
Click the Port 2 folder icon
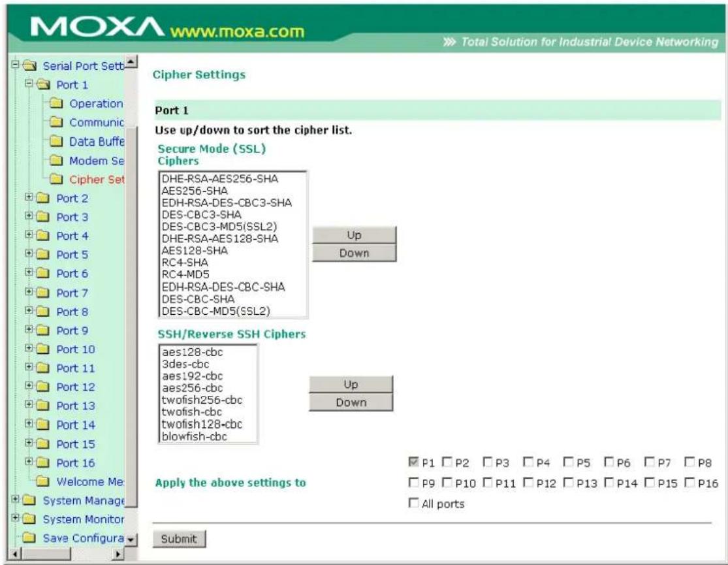(42, 198)
